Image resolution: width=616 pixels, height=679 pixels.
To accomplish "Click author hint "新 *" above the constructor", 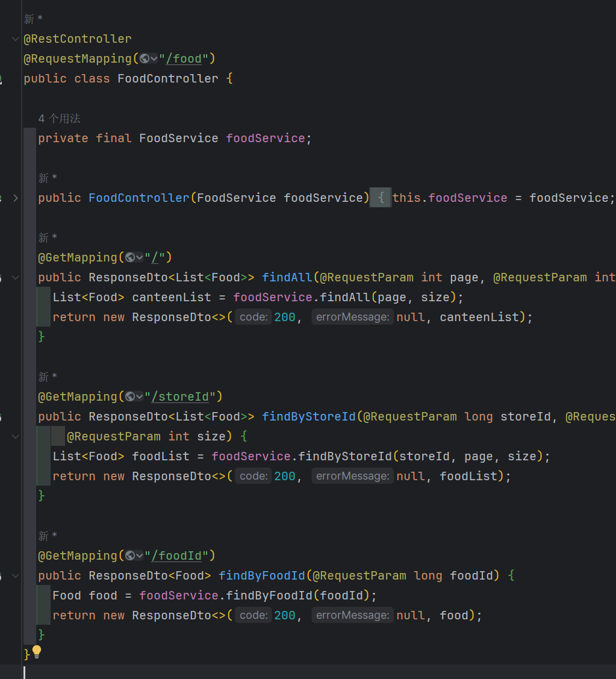I will [48, 178].
